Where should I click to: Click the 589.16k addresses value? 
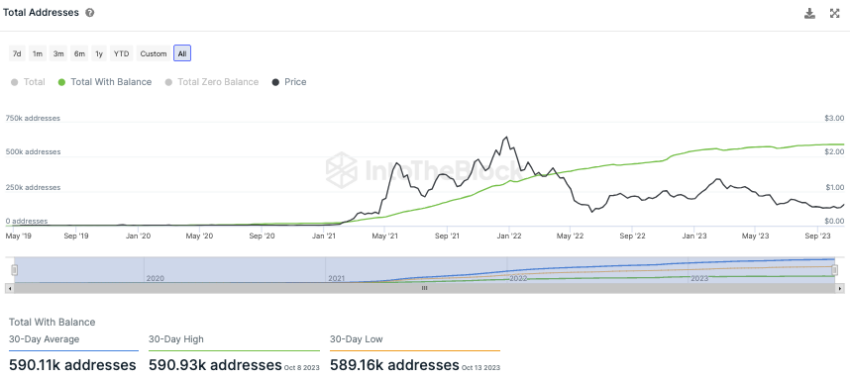395,365
